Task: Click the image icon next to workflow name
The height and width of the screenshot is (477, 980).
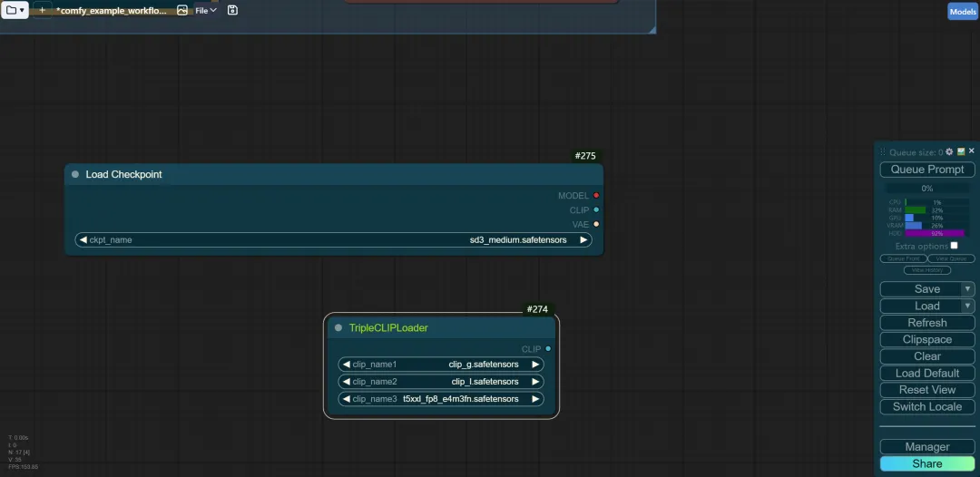Action: click(x=181, y=10)
